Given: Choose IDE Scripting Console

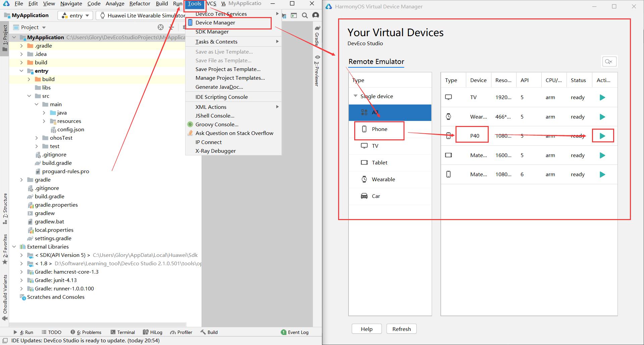Looking at the screenshot, I should 233,97.
